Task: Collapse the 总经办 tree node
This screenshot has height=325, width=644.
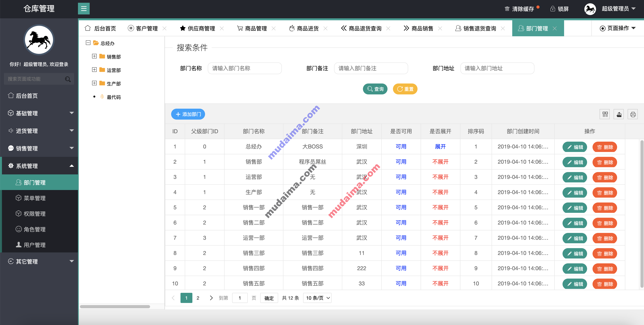Action: pyautogui.click(x=88, y=43)
